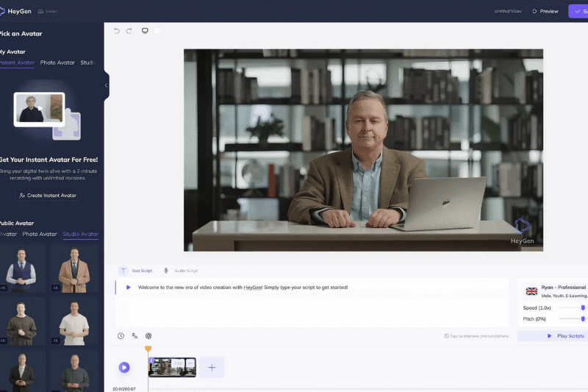
Task: Adjust the Pitch slider
Action: (583, 319)
